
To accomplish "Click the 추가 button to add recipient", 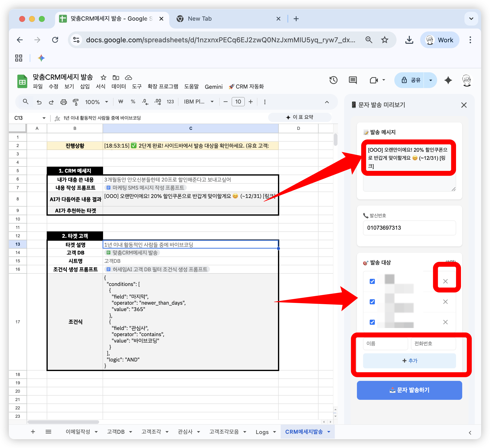I will coord(409,361).
